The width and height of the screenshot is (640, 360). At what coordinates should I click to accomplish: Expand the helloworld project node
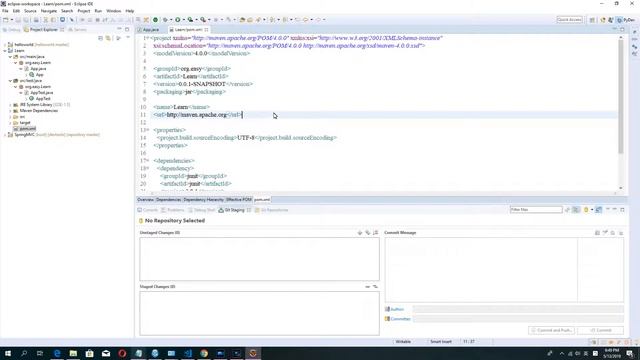coord(5,44)
